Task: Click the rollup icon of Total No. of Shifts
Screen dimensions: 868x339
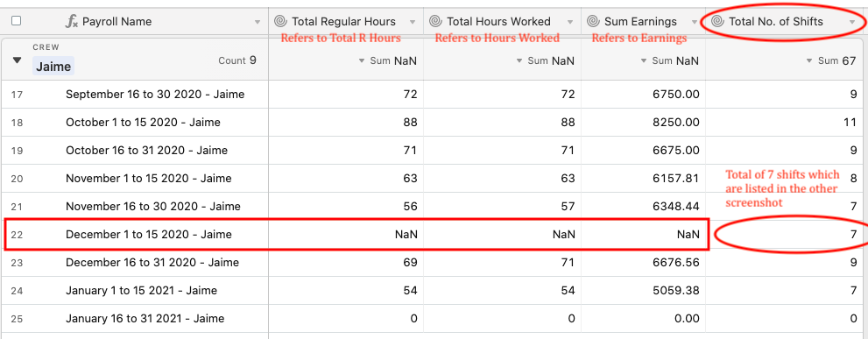Action: [x=717, y=22]
